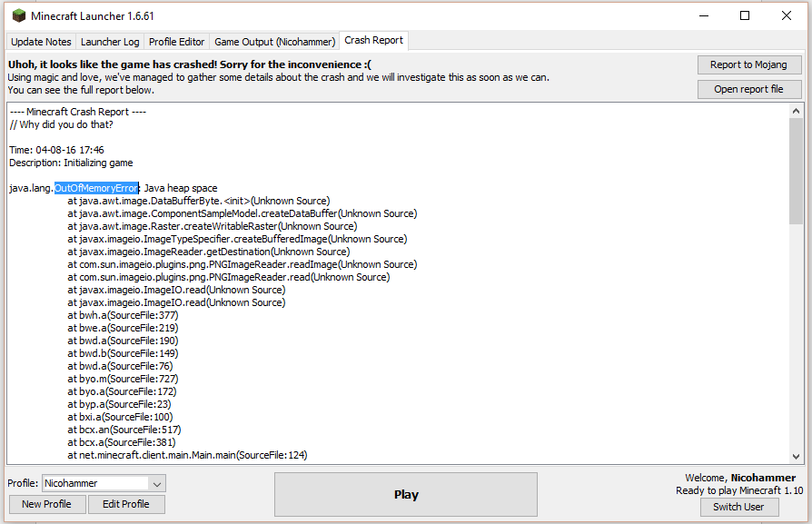
Task: Click 'PNGImageReader.read(Unknown Source)' stack line
Action: tap(229, 277)
